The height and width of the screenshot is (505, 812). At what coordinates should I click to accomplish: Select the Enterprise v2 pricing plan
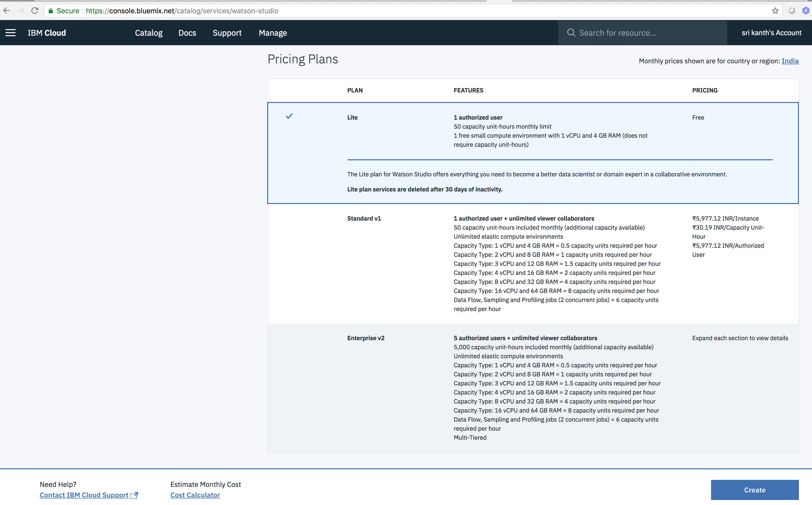pyautogui.click(x=533, y=388)
